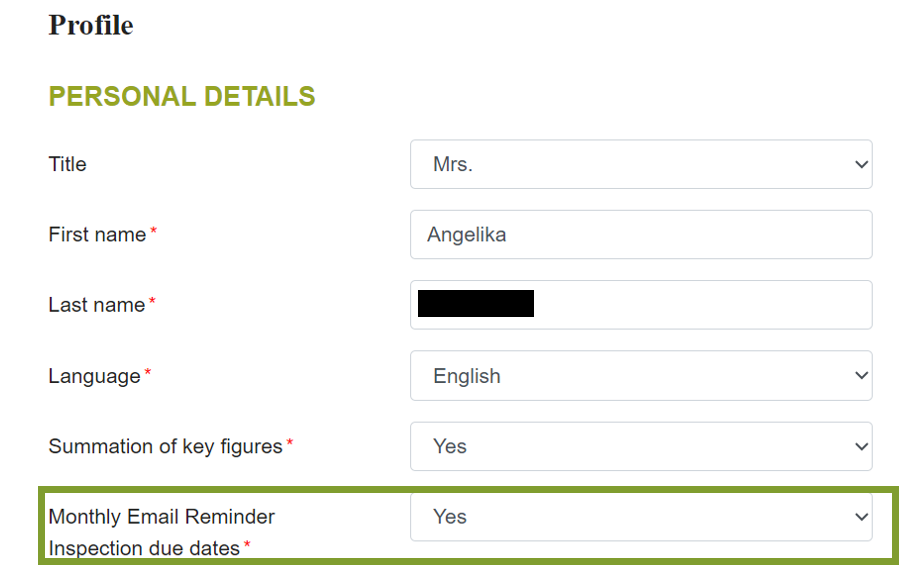
Task: Click the Summation of key figures label
Action: (165, 447)
